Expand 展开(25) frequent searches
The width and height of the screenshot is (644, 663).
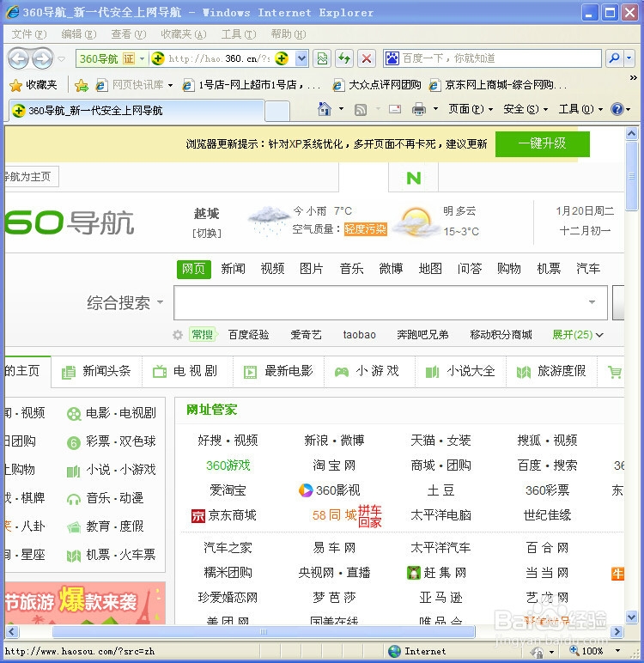[578, 335]
